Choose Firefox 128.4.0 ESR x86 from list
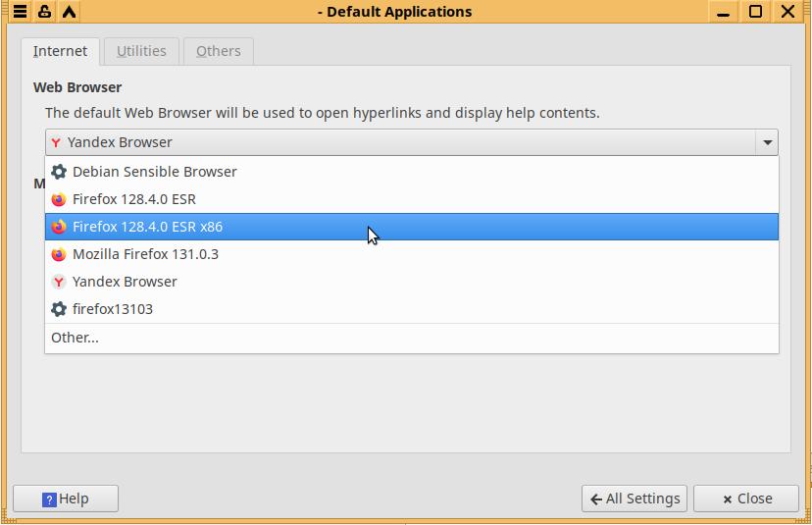 coord(147,227)
